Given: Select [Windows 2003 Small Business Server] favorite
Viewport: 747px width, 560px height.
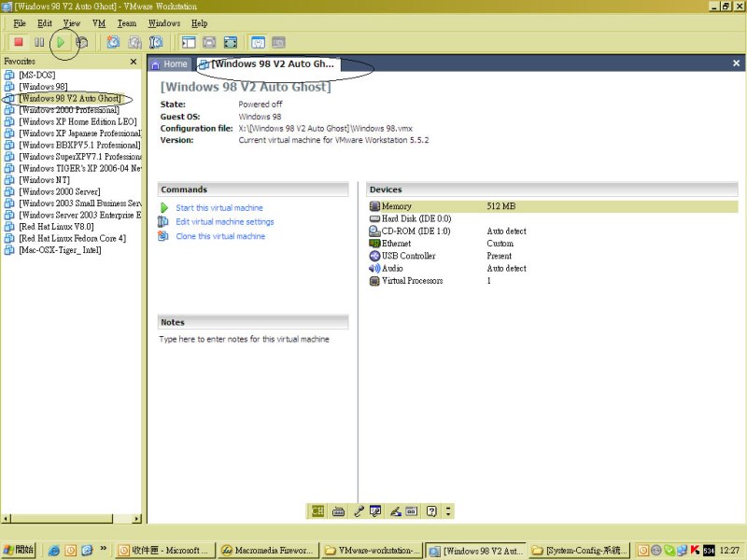Looking at the screenshot, I should [80, 203].
